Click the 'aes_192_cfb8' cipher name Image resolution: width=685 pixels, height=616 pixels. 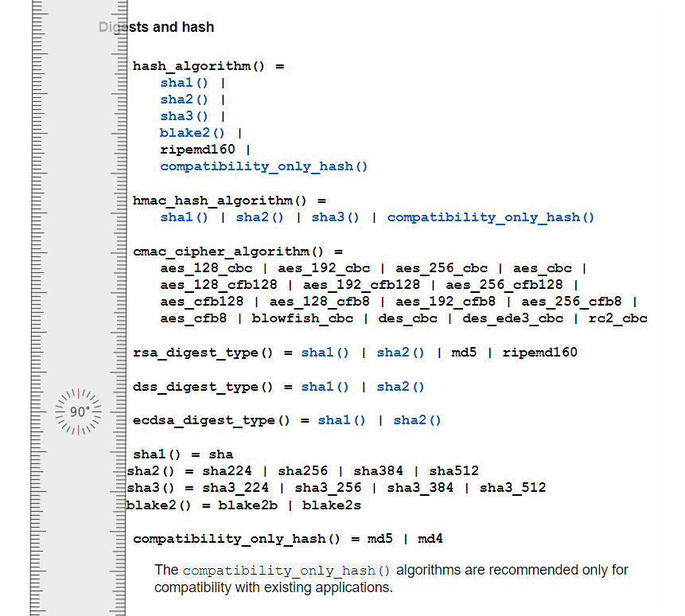[446, 302]
